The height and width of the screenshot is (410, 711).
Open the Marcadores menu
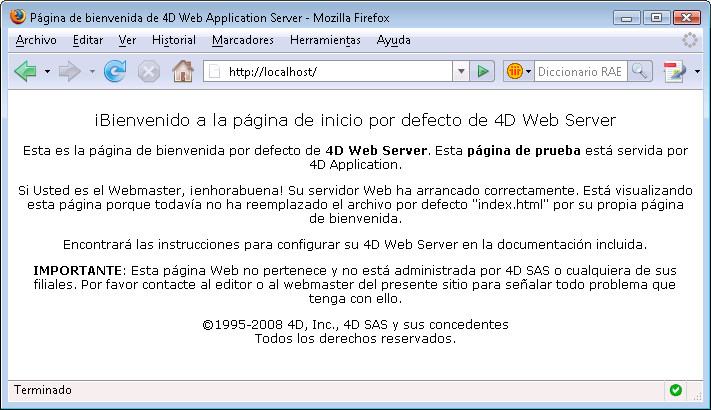pos(242,40)
